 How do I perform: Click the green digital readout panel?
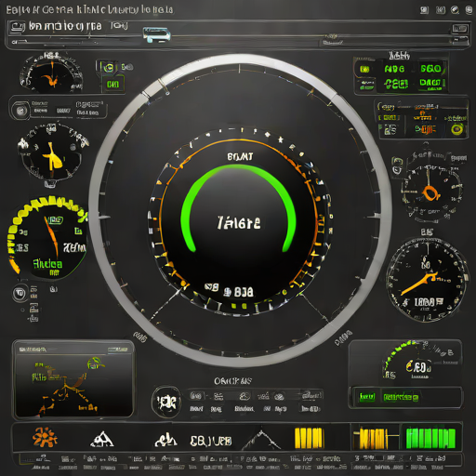(401, 76)
